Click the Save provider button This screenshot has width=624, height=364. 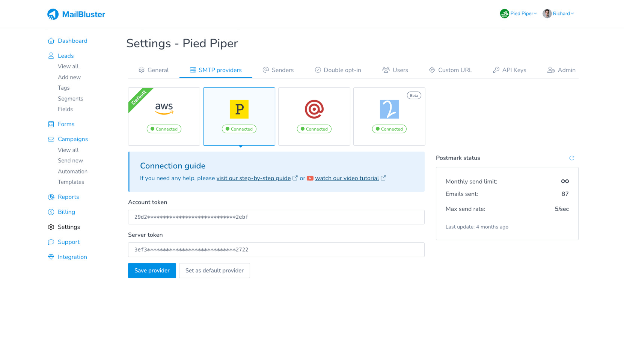(x=152, y=271)
